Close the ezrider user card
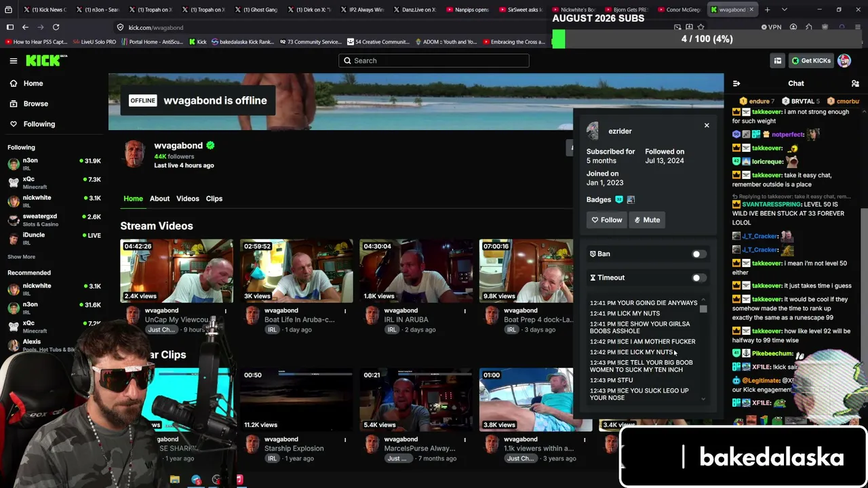 707,125
